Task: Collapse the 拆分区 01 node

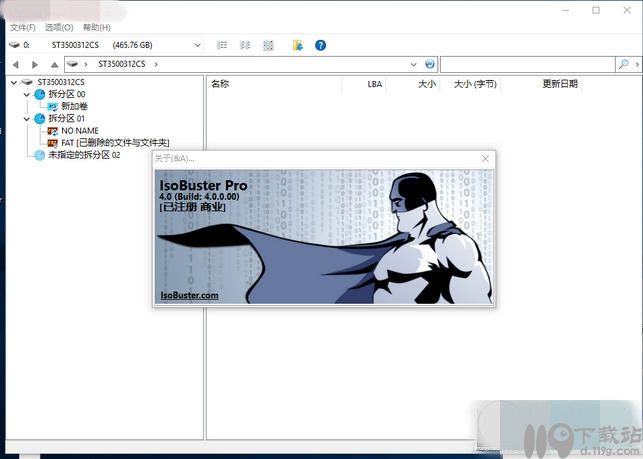Action: pyautogui.click(x=27, y=119)
